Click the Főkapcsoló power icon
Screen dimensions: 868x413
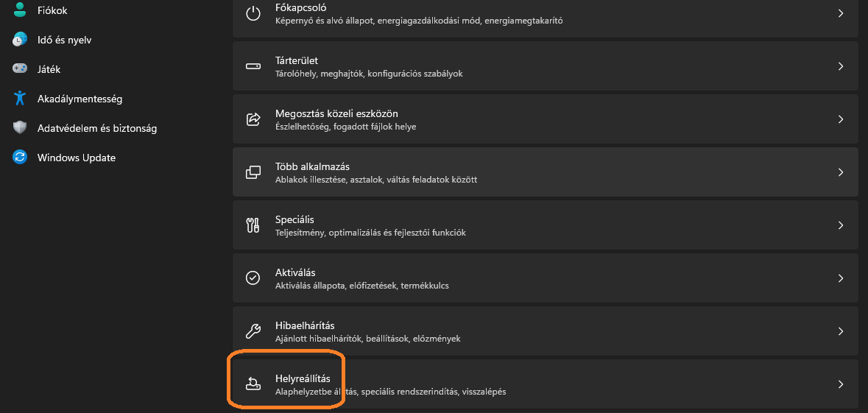(x=253, y=13)
